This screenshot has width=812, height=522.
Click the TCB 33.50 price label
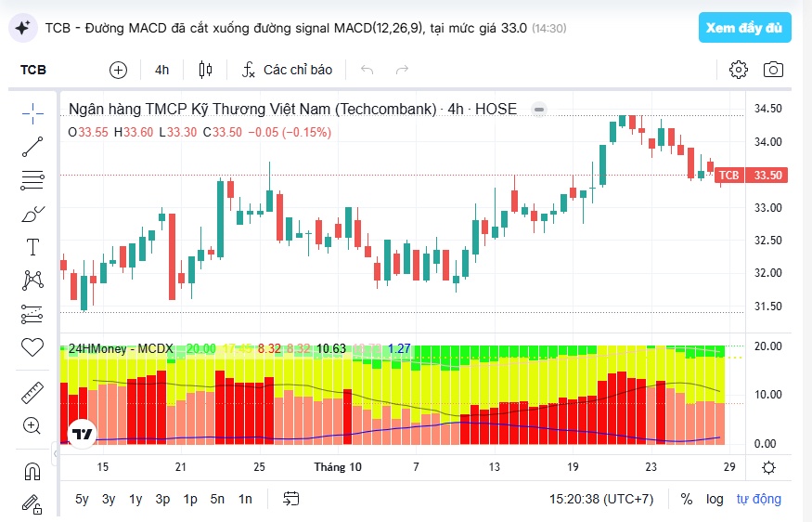[x=752, y=176]
